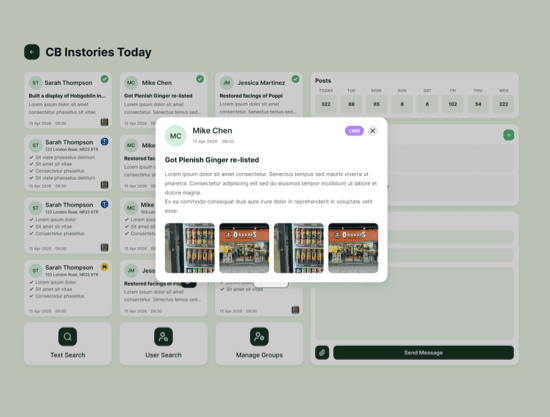550x417 pixels.
Task: Click the group-settings icon on Manage Groups
Action: [259, 337]
